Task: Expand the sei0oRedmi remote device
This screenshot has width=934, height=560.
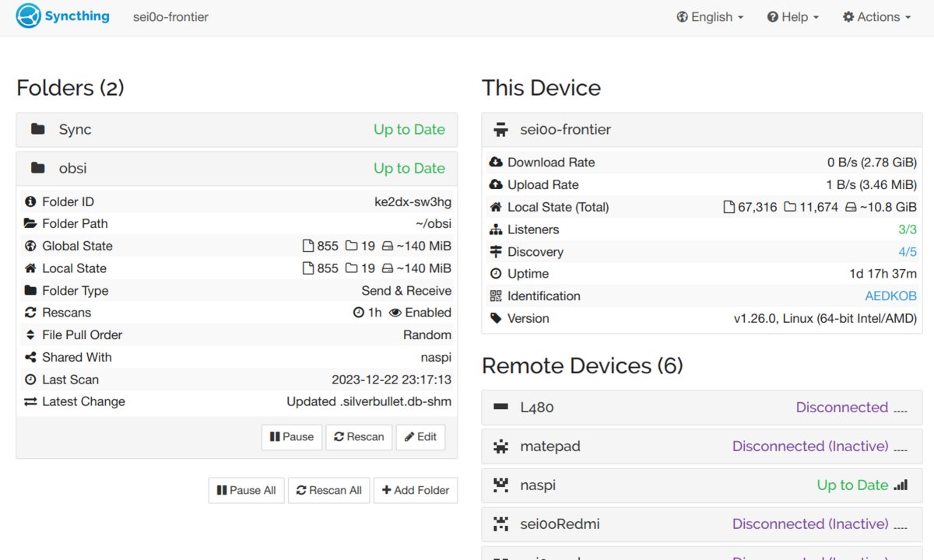Action: [702, 524]
